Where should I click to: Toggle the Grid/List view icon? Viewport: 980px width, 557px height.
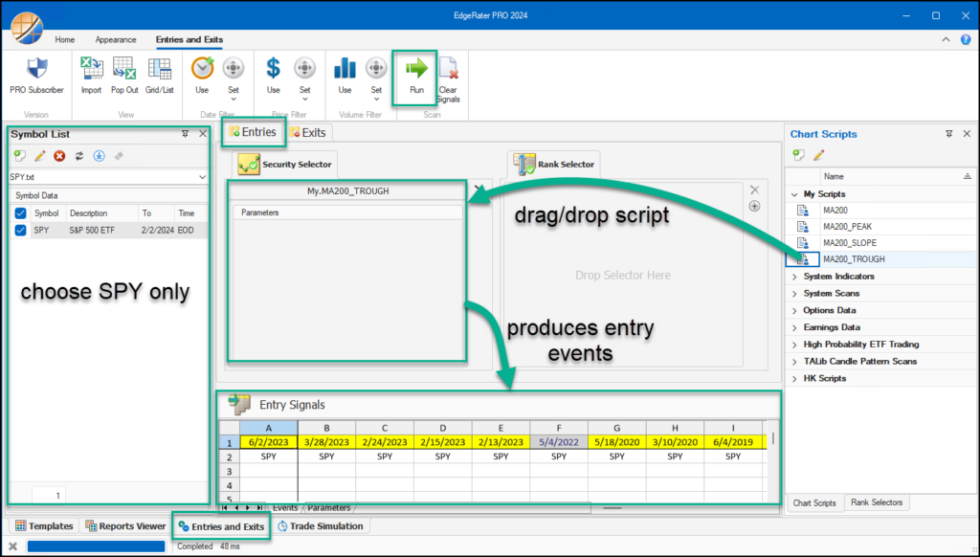160,69
